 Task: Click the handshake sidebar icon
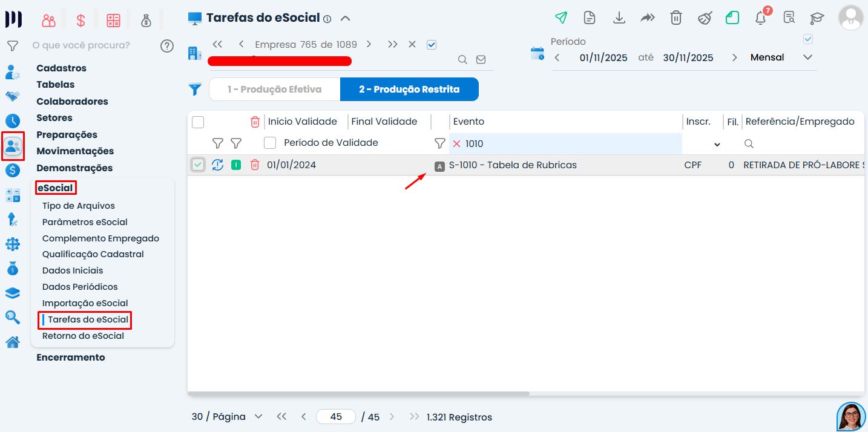(13, 96)
